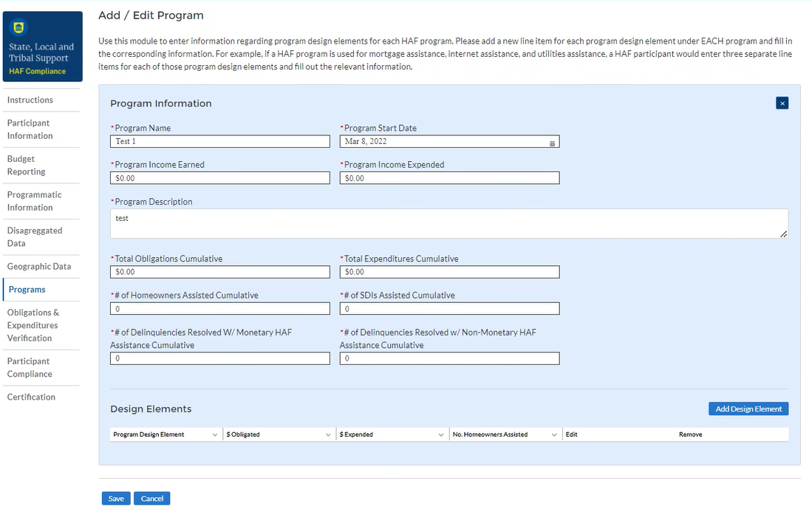Close the Program Information panel
812x532 pixels.
782,103
